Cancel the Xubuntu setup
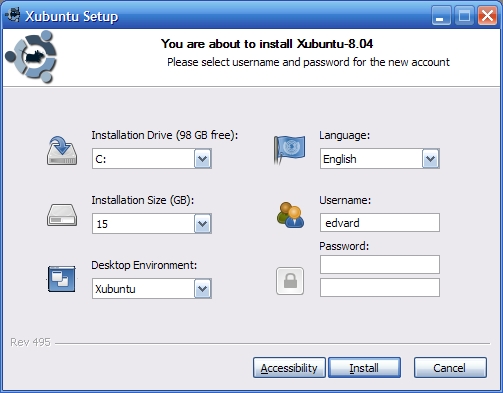Image resolution: width=503 pixels, height=393 pixels. pos(450,368)
